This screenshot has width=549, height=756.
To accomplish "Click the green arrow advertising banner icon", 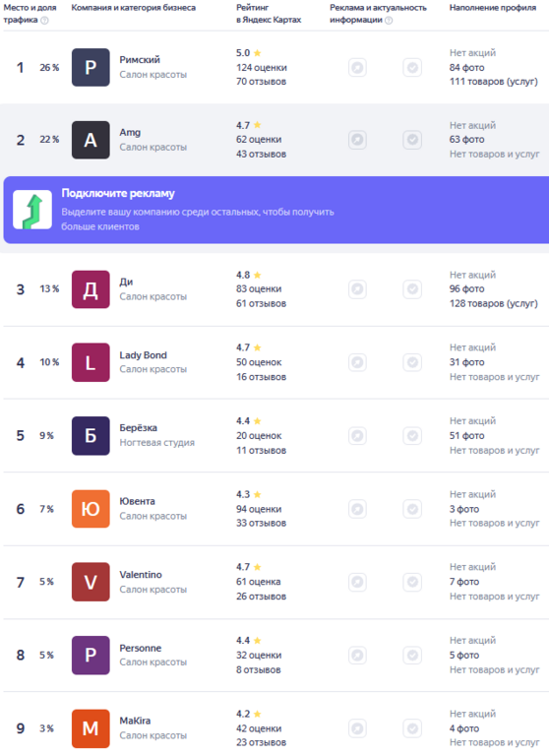I will click(32, 210).
